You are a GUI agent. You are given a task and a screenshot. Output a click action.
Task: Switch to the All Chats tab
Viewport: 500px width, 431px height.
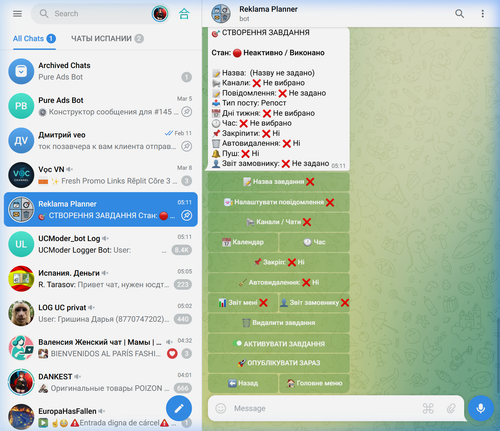click(34, 39)
